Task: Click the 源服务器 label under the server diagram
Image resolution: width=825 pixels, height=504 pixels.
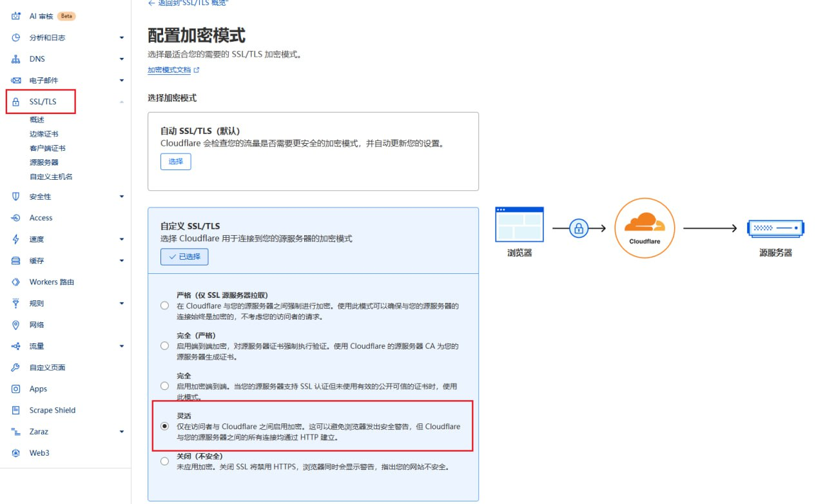Action: click(x=775, y=253)
